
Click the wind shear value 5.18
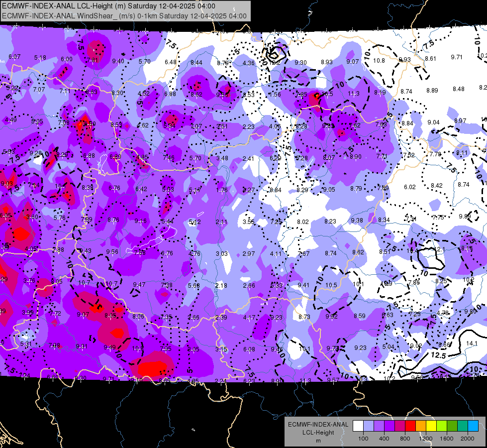pos(40,58)
